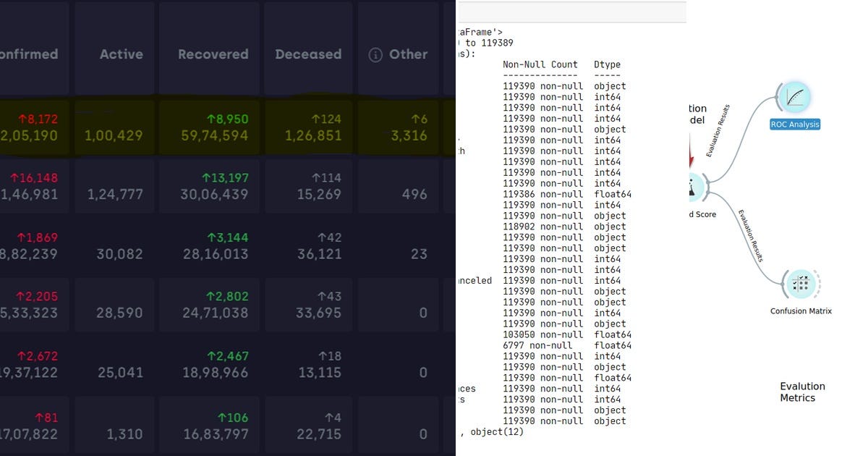Image resolution: width=868 pixels, height=456 pixels.
Task: Click the Evalution Metrics text annotation
Action: [802, 392]
